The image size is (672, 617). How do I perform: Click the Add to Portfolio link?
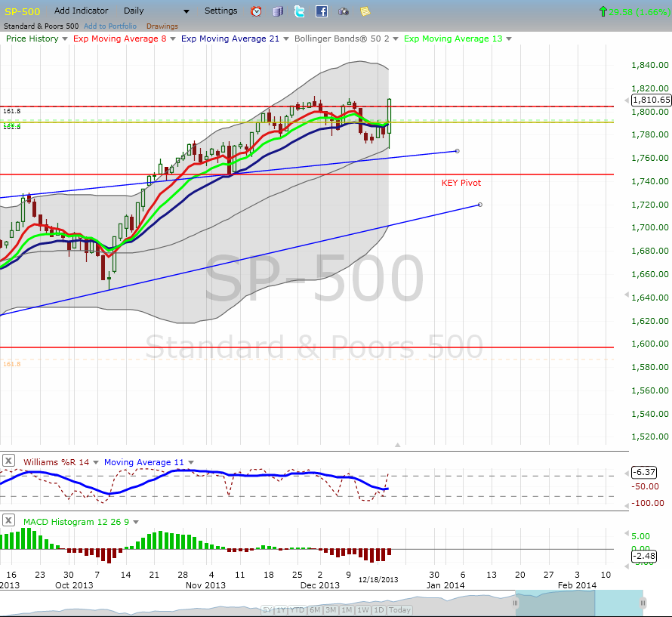(110, 26)
